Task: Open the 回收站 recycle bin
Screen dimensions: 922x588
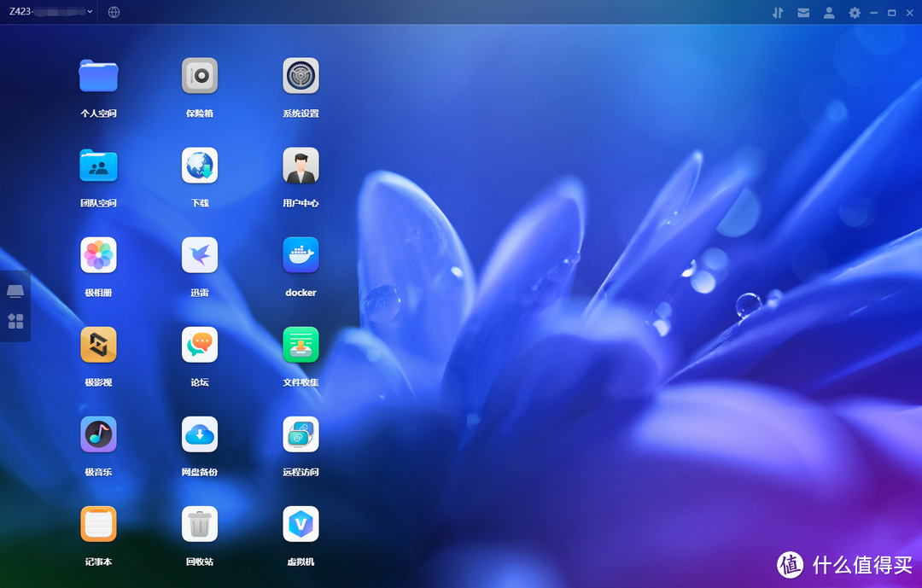Action: tap(200, 524)
